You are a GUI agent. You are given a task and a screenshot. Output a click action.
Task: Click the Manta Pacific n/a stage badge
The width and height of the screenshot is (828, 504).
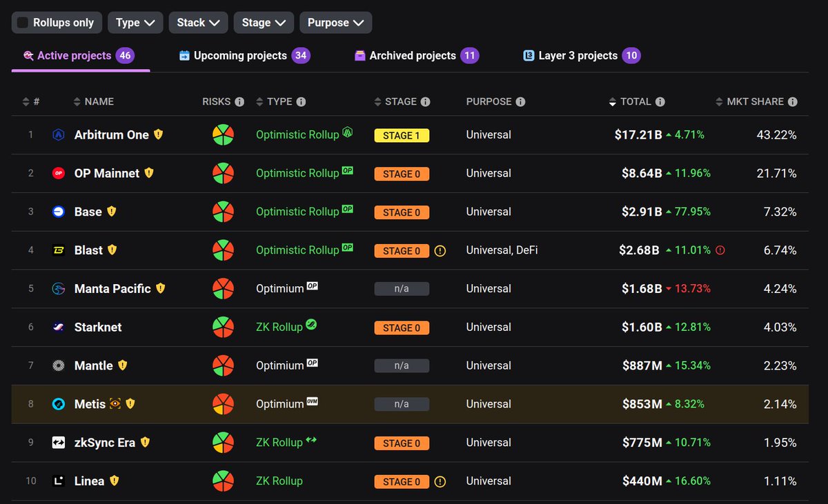(402, 290)
